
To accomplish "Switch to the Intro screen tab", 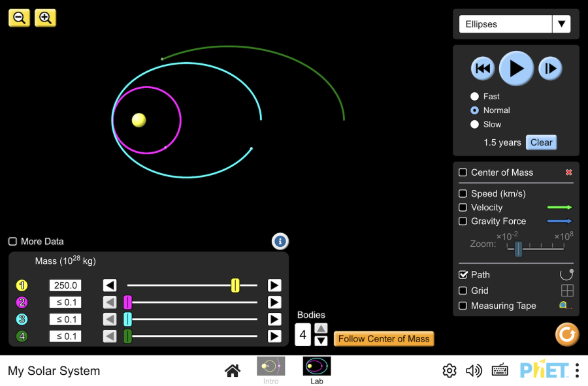I will tap(270, 370).
